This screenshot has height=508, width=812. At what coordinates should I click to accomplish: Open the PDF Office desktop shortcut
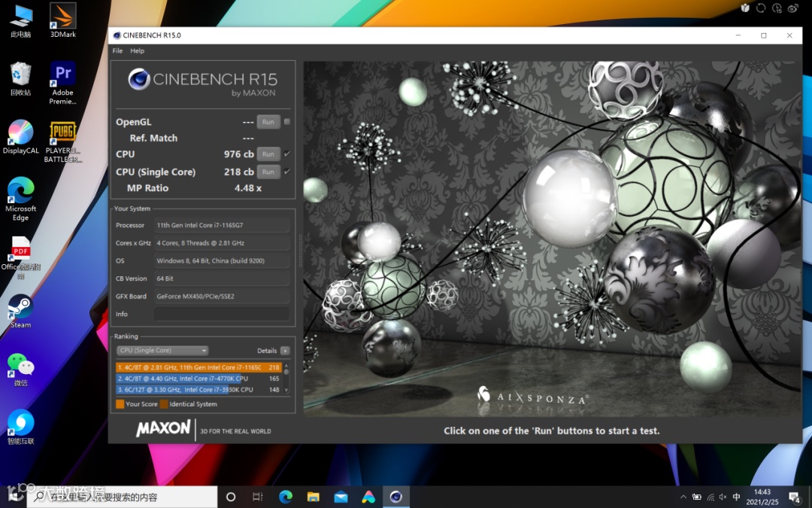click(21, 257)
